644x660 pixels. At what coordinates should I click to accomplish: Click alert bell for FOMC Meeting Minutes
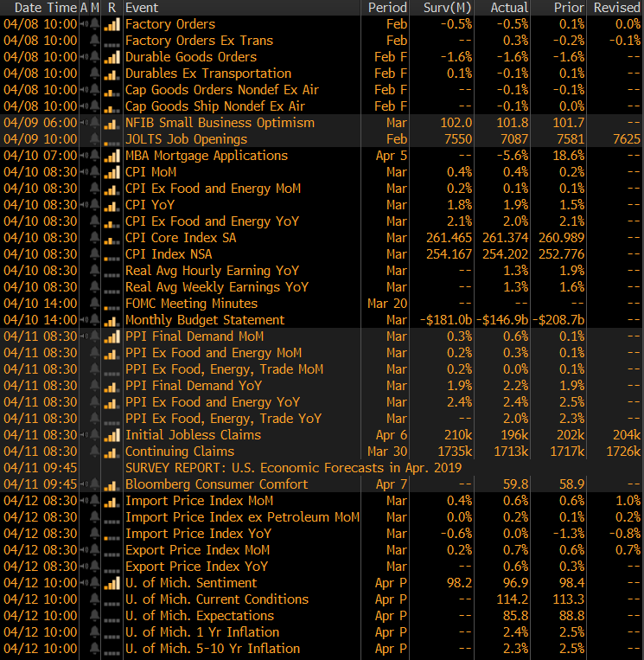[x=94, y=304]
